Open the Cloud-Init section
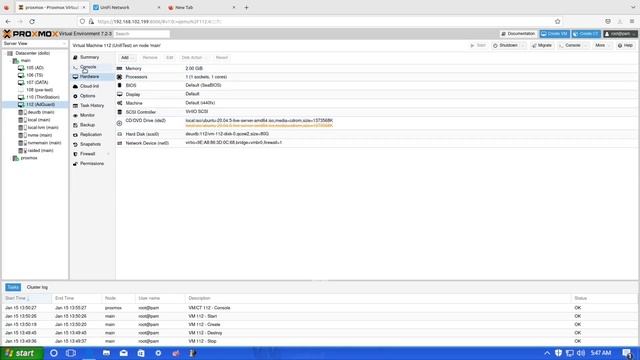Image resolution: width=640 pixels, height=360 pixels. [89, 86]
